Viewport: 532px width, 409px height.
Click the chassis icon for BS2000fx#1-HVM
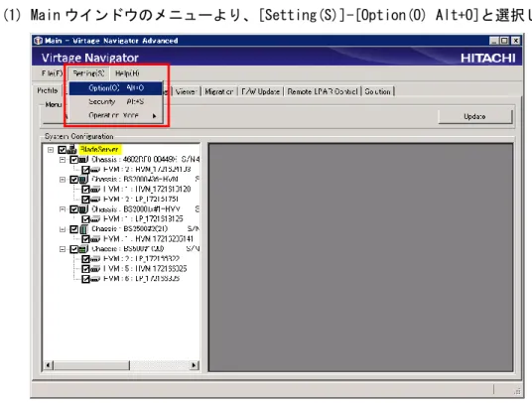pyautogui.click(x=83, y=209)
